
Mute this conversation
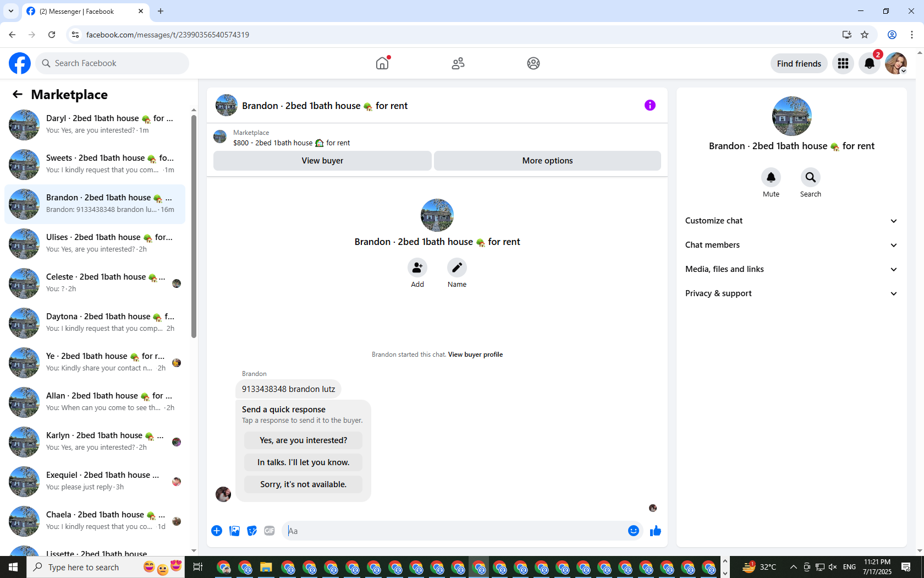point(771,177)
